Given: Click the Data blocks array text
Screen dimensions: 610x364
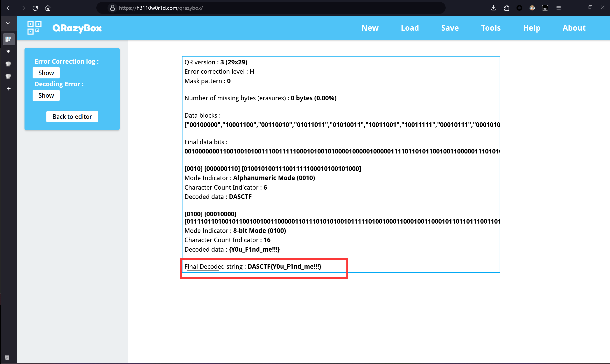Looking at the screenshot, I should 342,125.
